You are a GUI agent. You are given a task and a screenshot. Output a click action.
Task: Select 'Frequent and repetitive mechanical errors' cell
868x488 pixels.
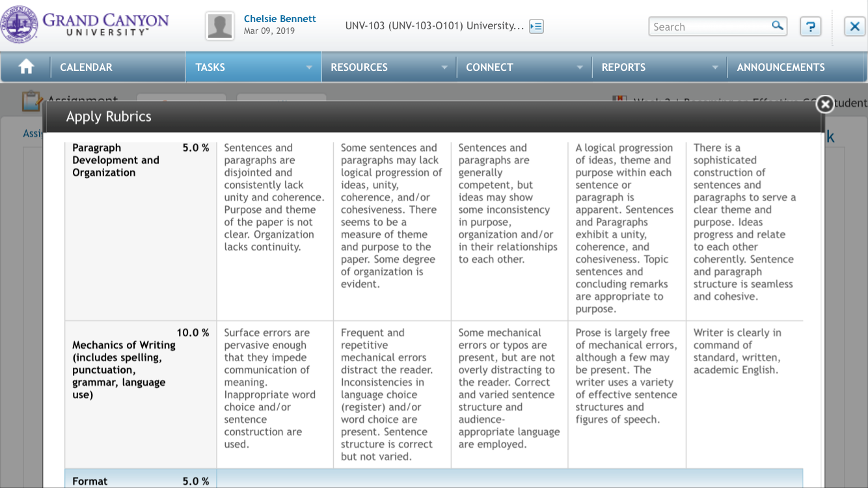tap(392, 394)
